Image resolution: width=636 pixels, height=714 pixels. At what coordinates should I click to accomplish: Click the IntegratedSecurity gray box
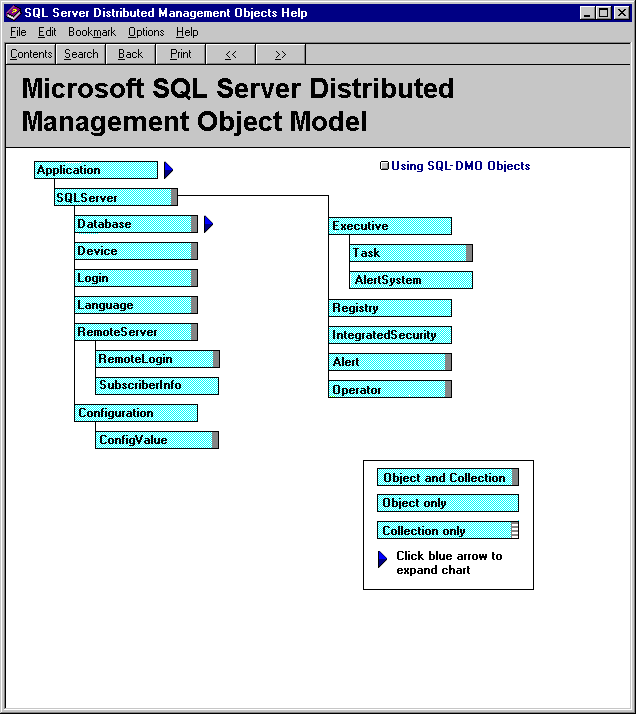click(390, 335)
